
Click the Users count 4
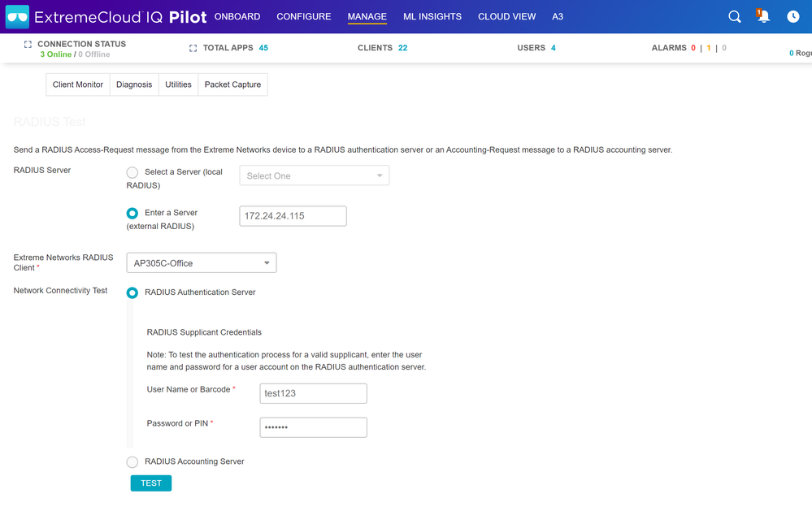tap(554, 48)
